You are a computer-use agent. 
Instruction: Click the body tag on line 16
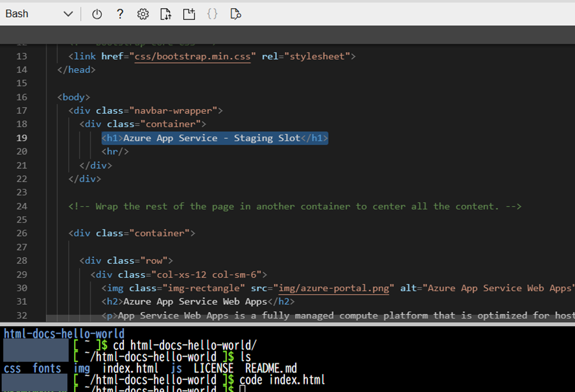[x=74, y=97]
